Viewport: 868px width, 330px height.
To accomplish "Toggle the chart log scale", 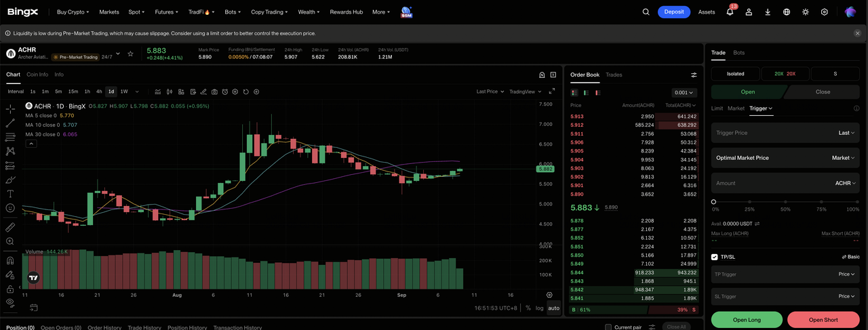I will [540, 308].
